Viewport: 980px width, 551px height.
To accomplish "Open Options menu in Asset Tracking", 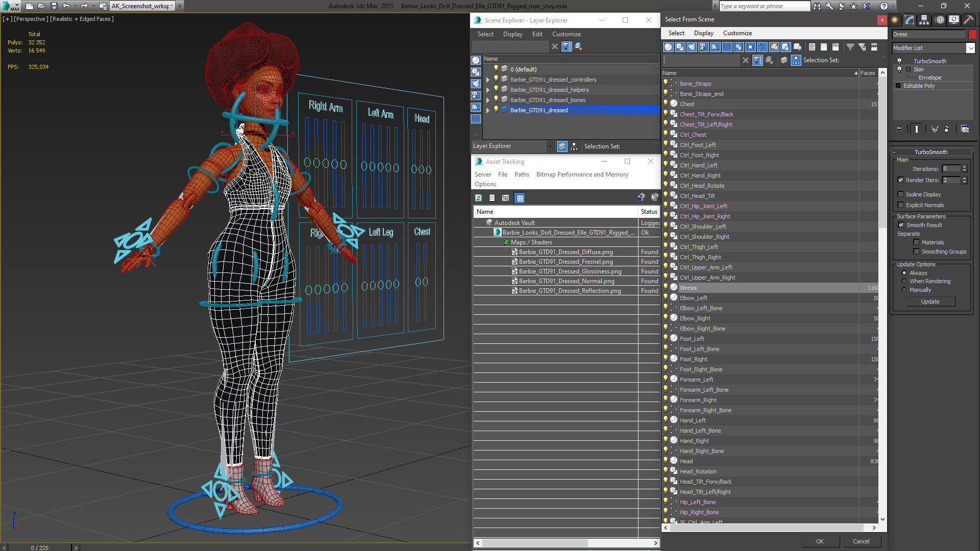I will (485, 184).
